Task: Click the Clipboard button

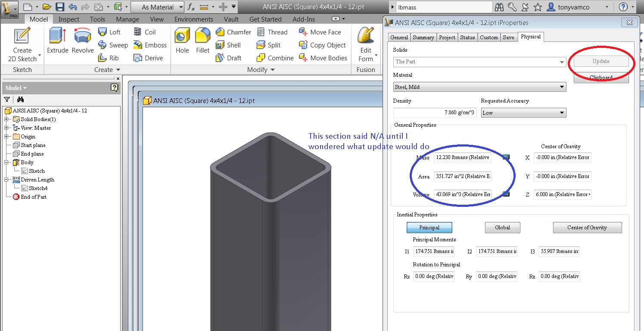Action: [x=600, y=77]
